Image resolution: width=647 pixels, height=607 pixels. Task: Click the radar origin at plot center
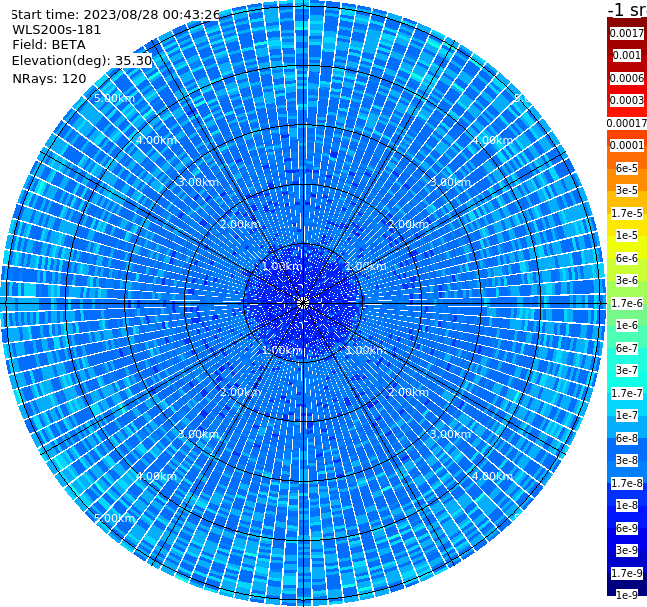[303, 303]
